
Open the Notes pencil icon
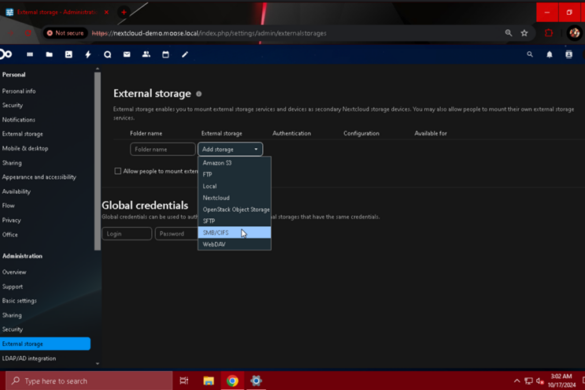(x=185, y=54)
